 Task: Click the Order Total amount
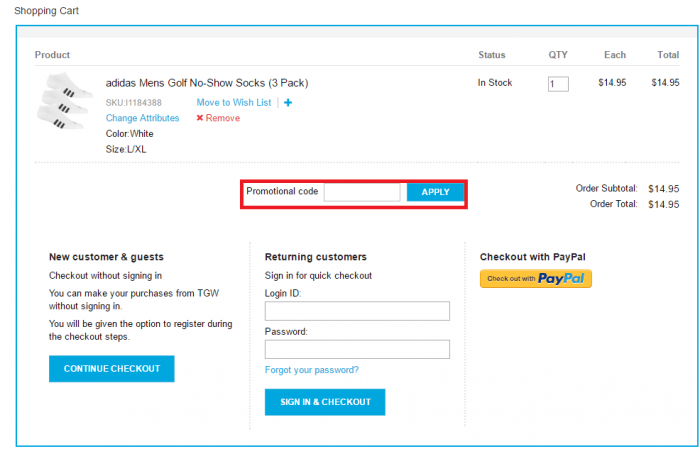[x=663, y=204]
